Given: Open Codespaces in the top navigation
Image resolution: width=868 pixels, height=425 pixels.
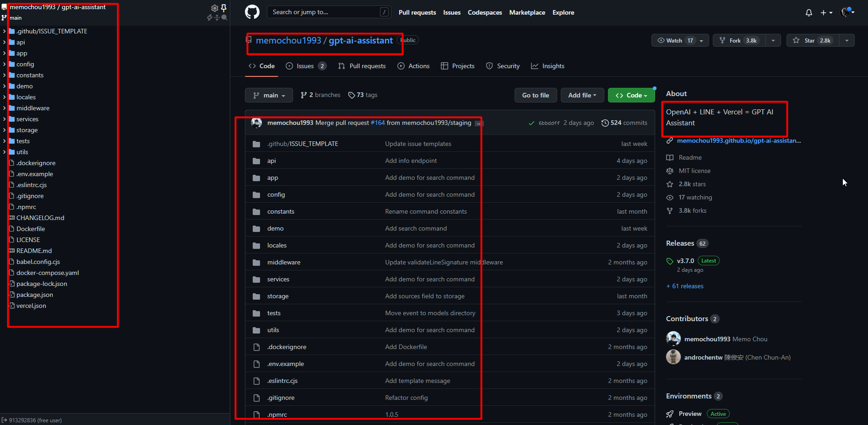Looking at the screenshot, I should pyautogui.click(x=485, y=12).
